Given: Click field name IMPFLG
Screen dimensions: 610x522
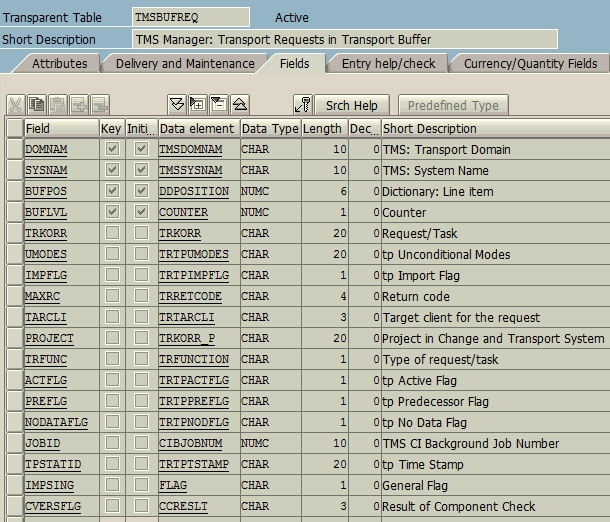Looking at the screenshot, I should pyautogui.click(x=46, y=275).
